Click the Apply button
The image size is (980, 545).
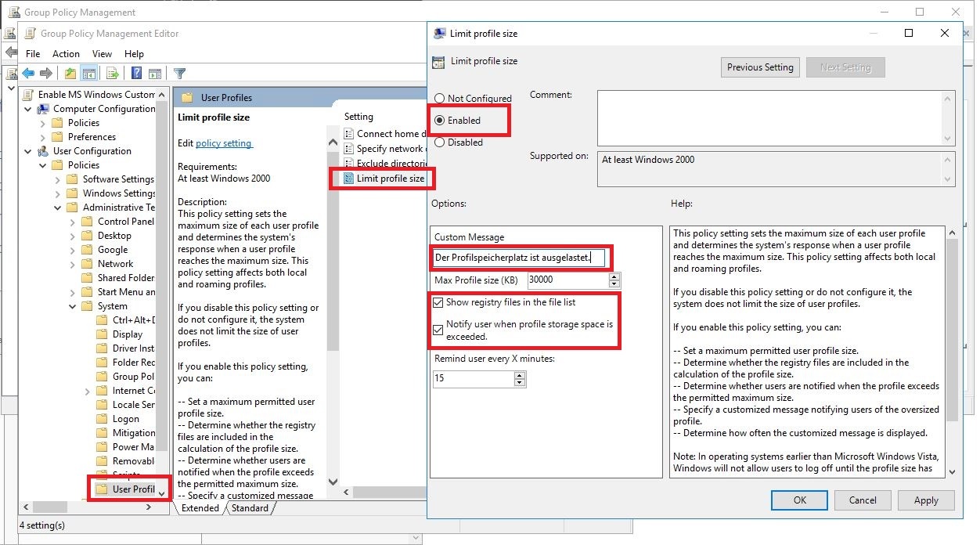926,500
